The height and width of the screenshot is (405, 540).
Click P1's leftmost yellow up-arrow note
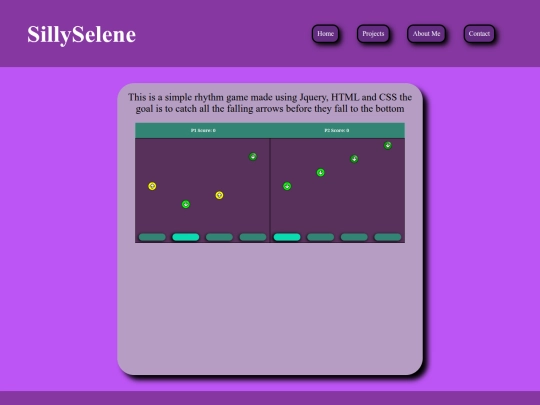[x=152, y=186]
